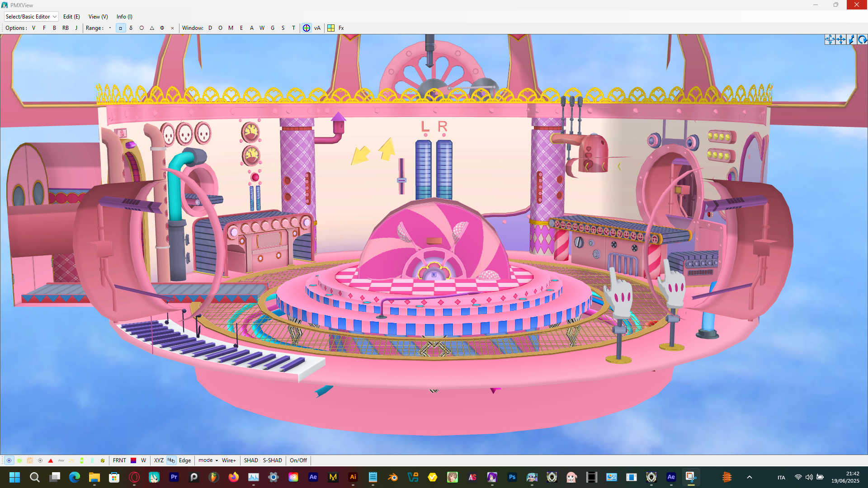Toggle the colored crosshair axis icon
The image size is (868, 488).
(x=307, y=28)
